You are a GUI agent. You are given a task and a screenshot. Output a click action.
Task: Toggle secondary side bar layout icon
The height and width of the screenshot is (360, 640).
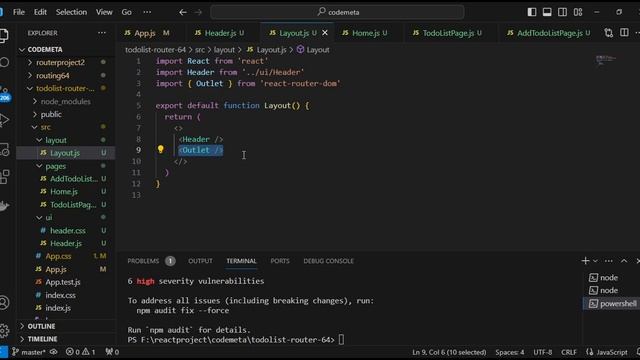tap(562, 12)
